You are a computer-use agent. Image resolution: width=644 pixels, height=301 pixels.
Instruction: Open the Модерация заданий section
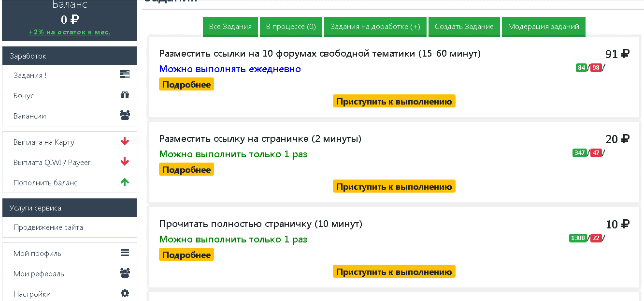[544, 27]
